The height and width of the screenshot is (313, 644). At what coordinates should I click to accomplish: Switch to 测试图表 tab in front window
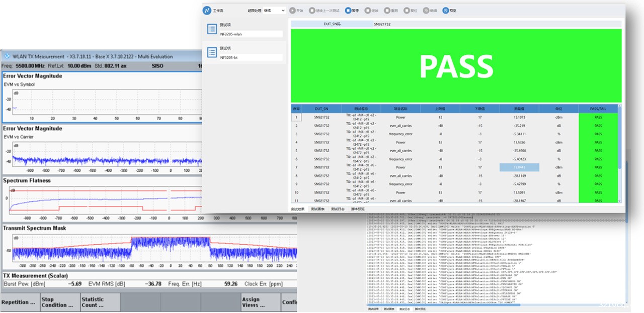(x=317, y=209)
